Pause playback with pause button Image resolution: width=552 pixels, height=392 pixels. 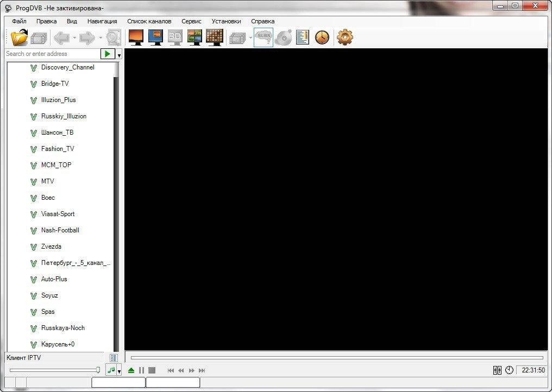click(x=141, y=370)
